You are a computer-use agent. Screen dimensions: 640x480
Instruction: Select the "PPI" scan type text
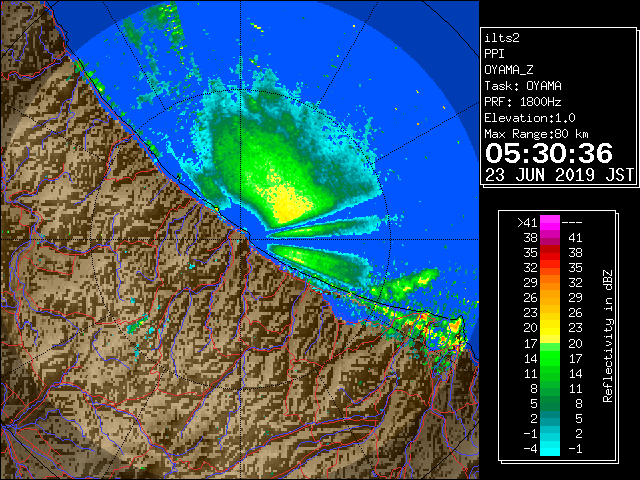[494, 54]
